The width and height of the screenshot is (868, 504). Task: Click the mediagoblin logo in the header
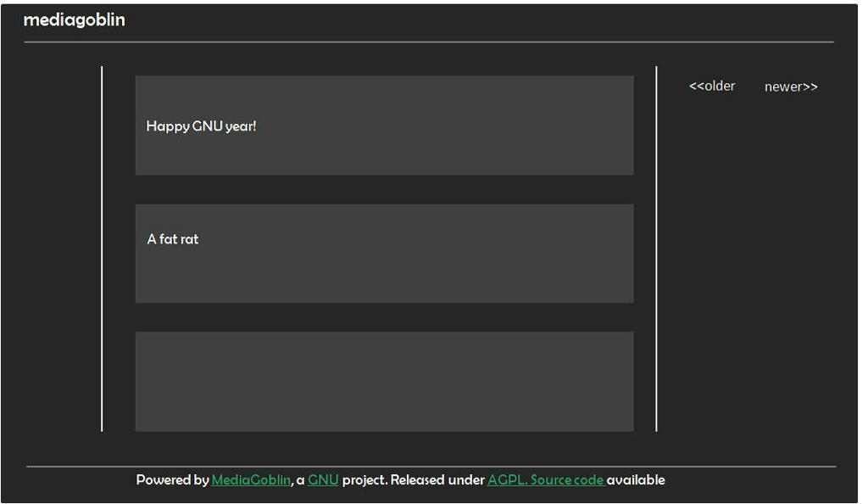tap(74, 20)
